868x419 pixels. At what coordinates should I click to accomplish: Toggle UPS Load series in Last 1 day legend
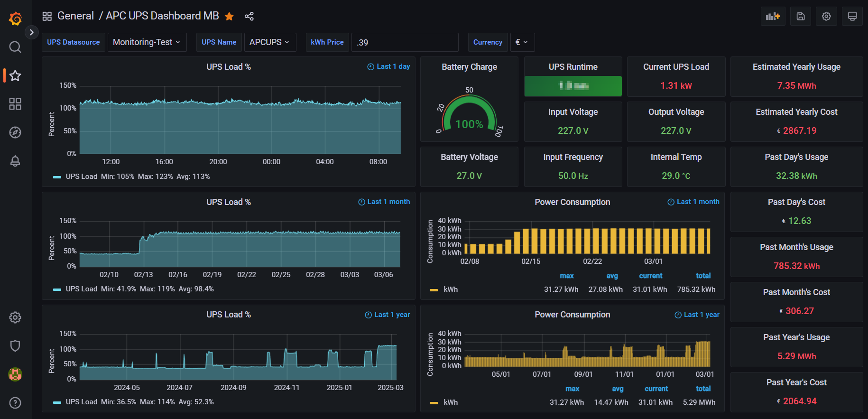[82, 177]
